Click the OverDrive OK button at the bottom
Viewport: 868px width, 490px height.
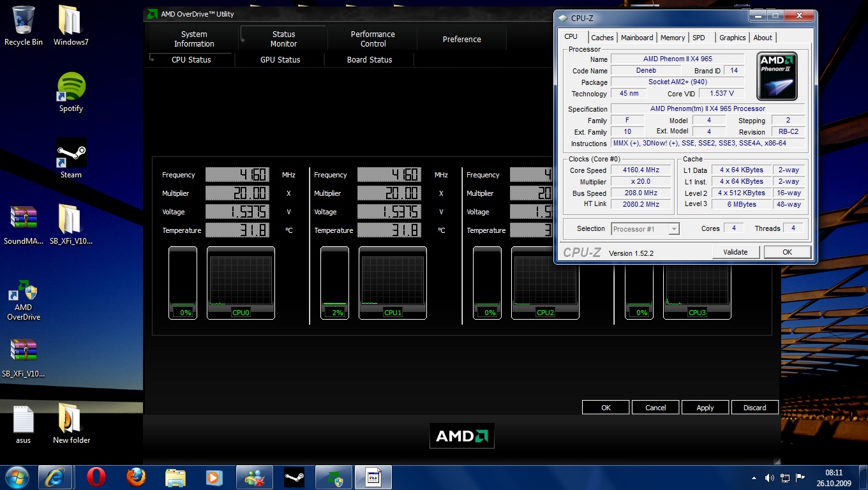(x=606, y=407)
